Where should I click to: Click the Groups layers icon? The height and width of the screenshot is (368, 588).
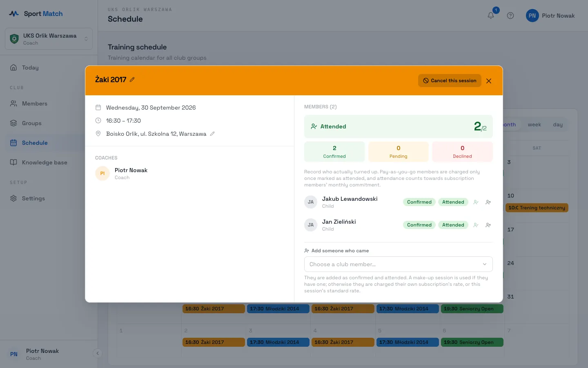[x=13, y=123]
